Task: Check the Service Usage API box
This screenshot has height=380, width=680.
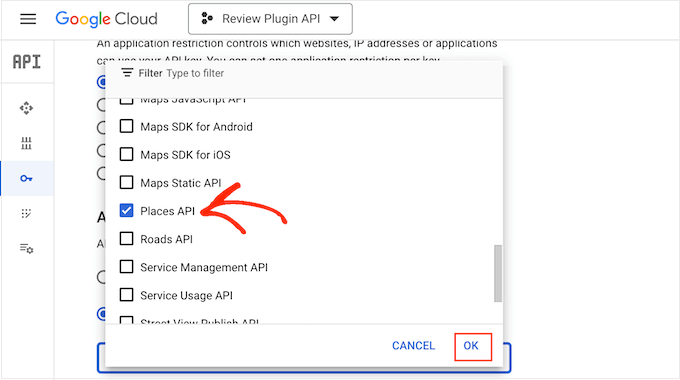Action: [x=126, y=295]
